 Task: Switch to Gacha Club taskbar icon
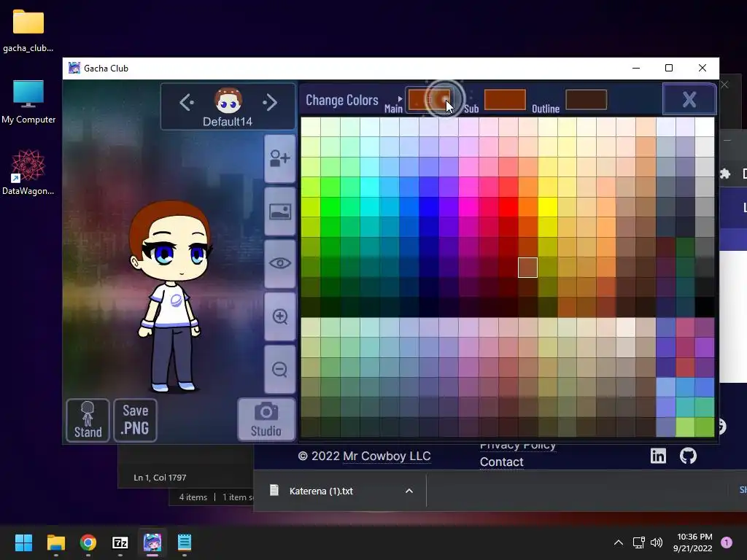[152, 542]
